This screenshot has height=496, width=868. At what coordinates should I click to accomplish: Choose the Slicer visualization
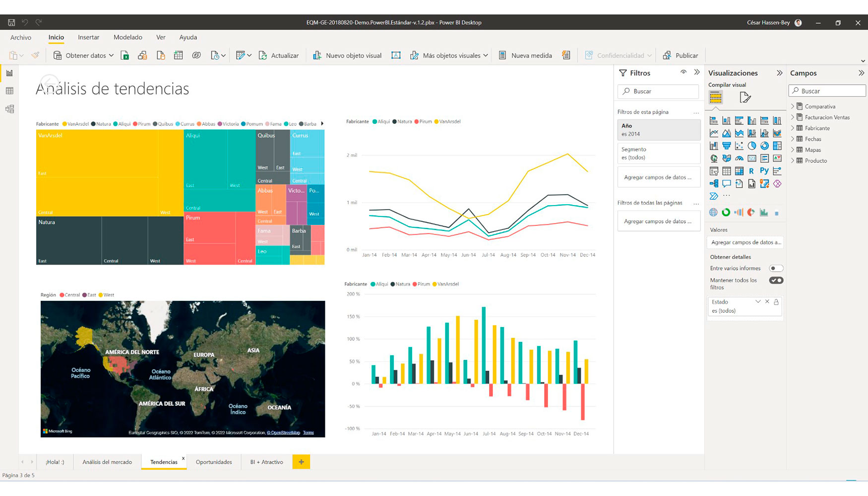714,171
